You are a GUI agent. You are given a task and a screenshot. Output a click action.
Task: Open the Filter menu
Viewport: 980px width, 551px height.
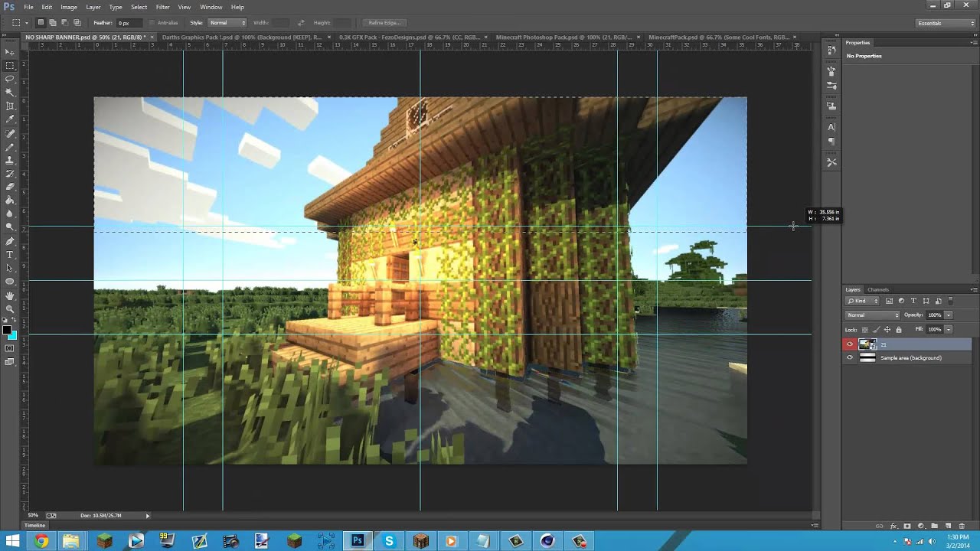click(x=162, y=7)
